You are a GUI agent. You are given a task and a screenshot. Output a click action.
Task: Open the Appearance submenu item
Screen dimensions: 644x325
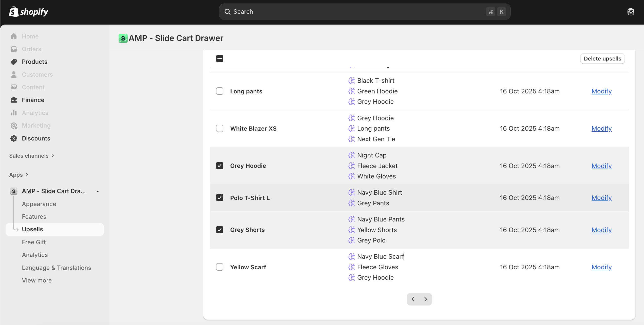click(39, 204)
